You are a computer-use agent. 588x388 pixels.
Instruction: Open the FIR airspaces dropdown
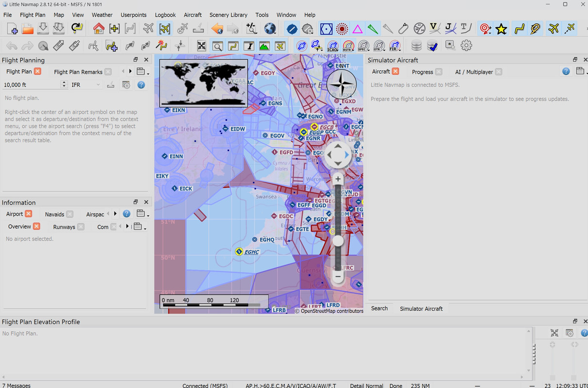[395, 46]
